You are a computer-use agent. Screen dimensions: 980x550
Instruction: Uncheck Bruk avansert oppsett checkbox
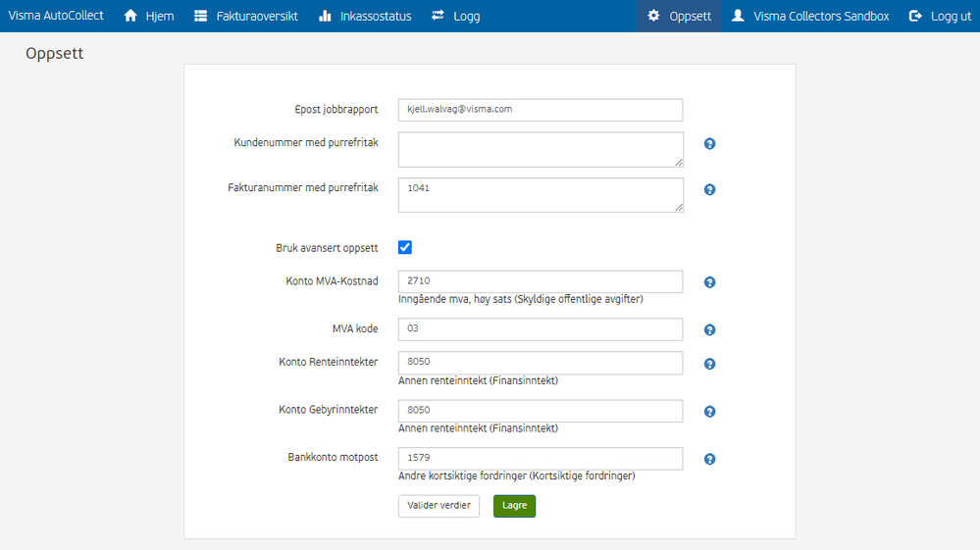[405, 247]
